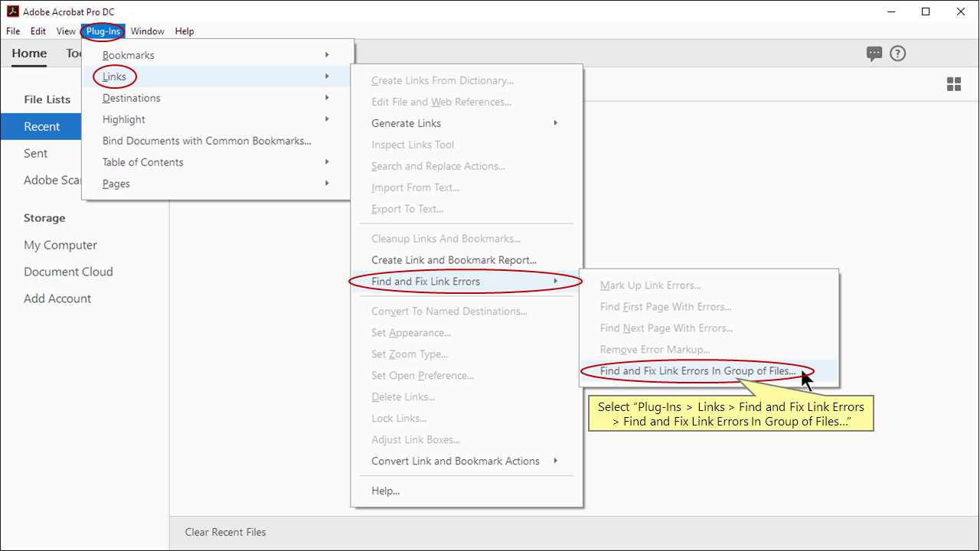Click the chat notifications speech bubble icon
980x551 pixels.
pos(874,54)
